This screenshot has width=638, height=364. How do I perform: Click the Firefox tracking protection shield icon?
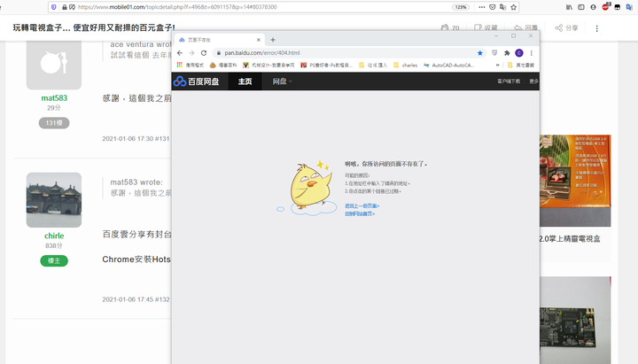[x=54, y=7]
